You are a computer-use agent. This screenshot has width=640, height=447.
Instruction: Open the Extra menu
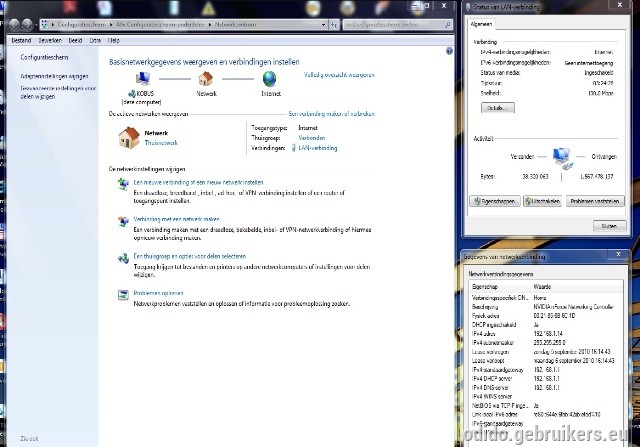click(95, 40)
